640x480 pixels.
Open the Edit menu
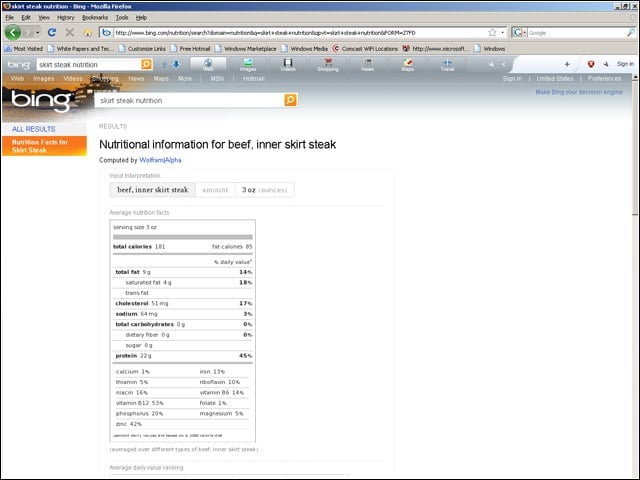pyautogui.click(x=26, y=18)
